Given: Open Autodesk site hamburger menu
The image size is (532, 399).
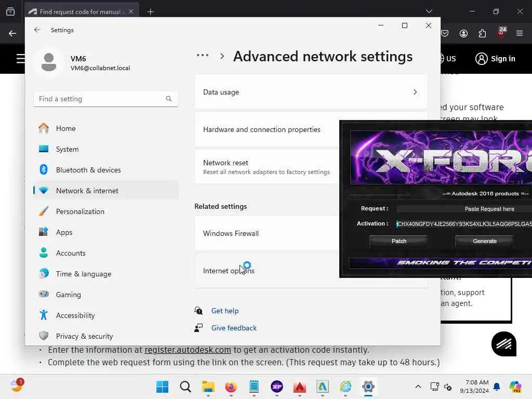Looking at the screenshot, I should point(21,59).
